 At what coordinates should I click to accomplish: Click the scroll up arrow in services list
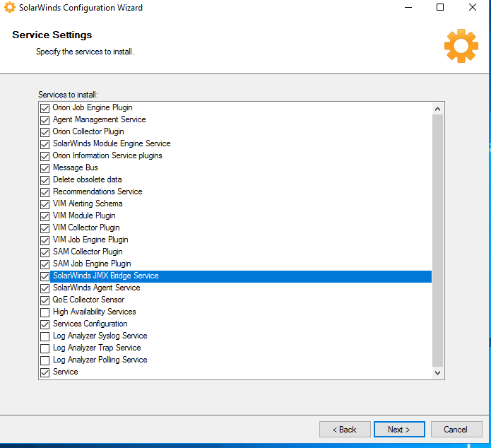tap(437, 109)
